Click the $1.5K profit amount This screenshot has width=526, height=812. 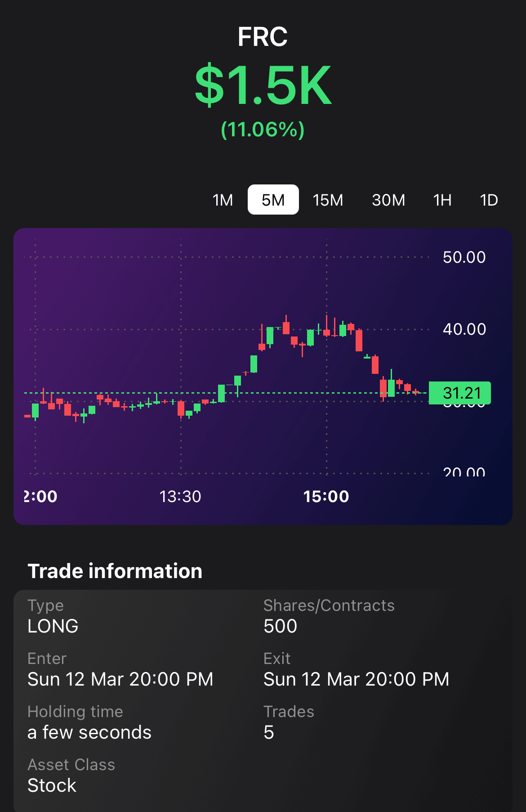click(263, 85)
